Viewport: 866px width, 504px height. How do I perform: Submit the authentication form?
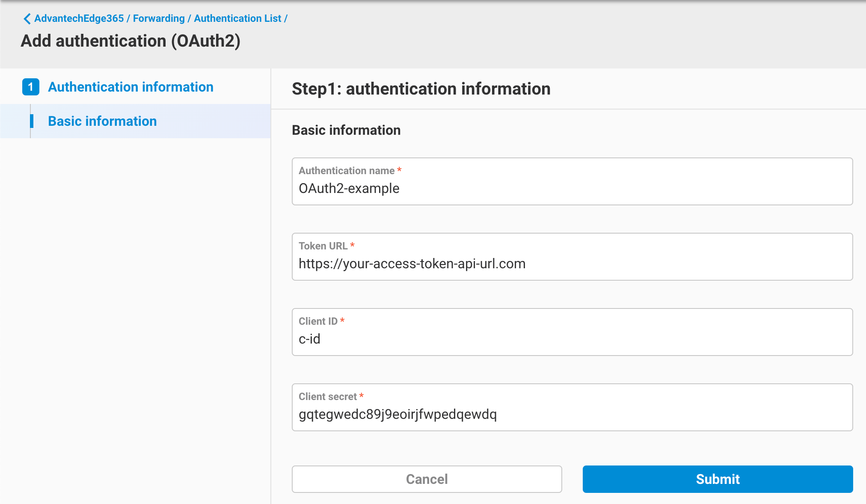pos(718,479)
